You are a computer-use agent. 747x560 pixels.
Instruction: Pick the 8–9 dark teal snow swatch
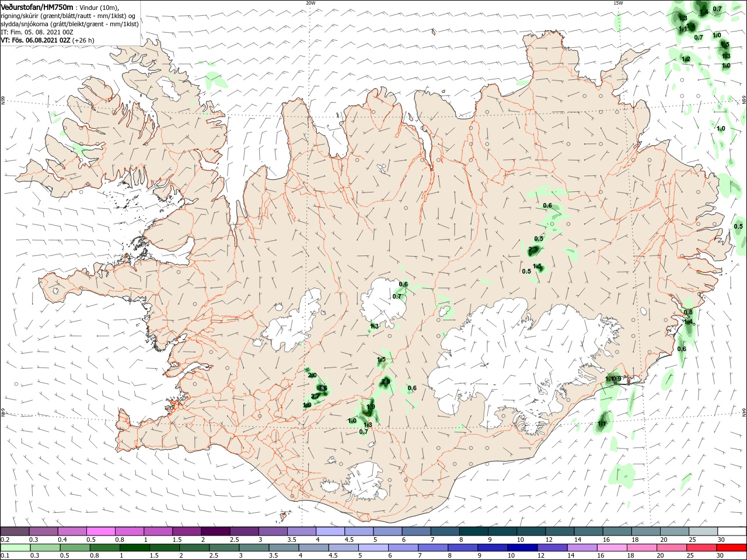pyautogui.click(x=473, y=531)
